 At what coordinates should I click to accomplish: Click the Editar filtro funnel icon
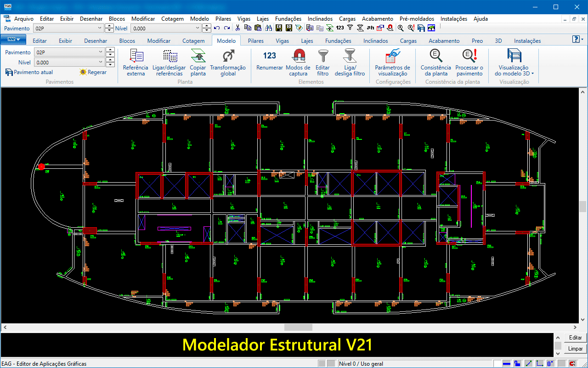322,63
